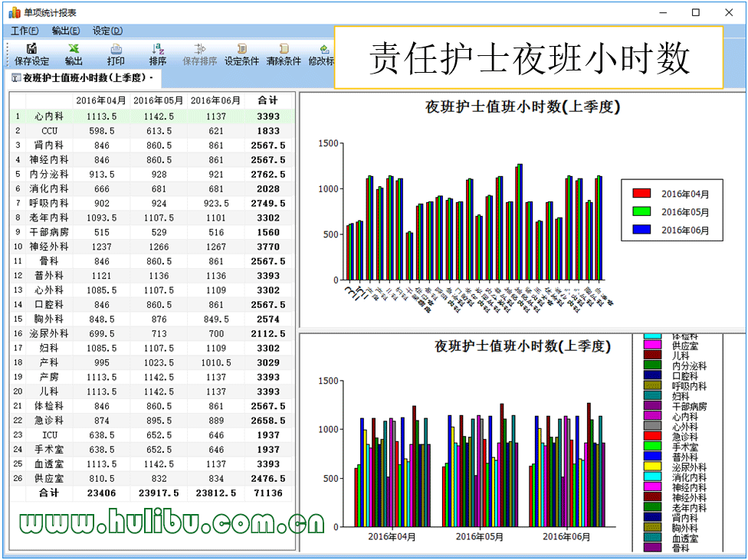The width and height of the screenshot is (748, 560).
Task: Click row number 13 in the table
Action: click(18, 290)
